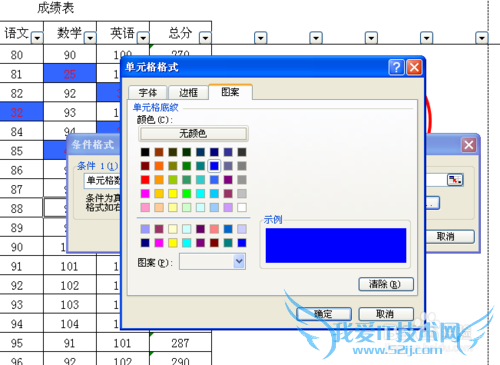Viewport: 500px width, 365px height.
Task: Confirm with the 确定 button
Action: [x=324, y=314]
